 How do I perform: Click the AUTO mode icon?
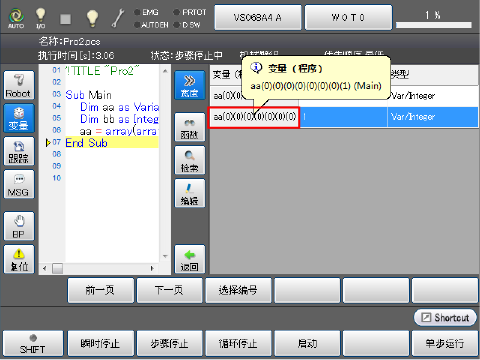tap(16, 18)
